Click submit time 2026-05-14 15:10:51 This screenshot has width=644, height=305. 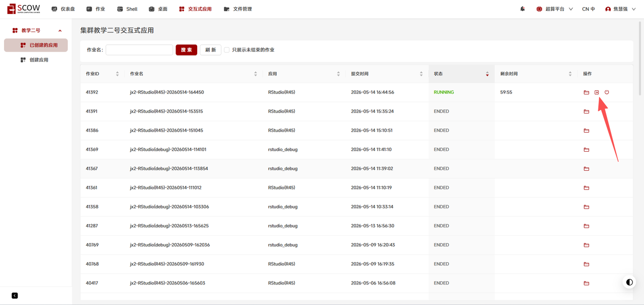point(372,131)
